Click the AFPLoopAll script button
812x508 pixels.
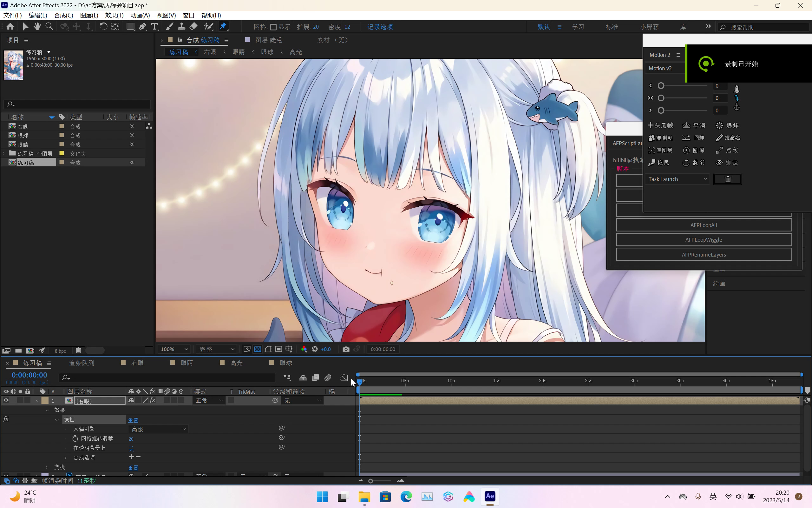coord(704,225)
